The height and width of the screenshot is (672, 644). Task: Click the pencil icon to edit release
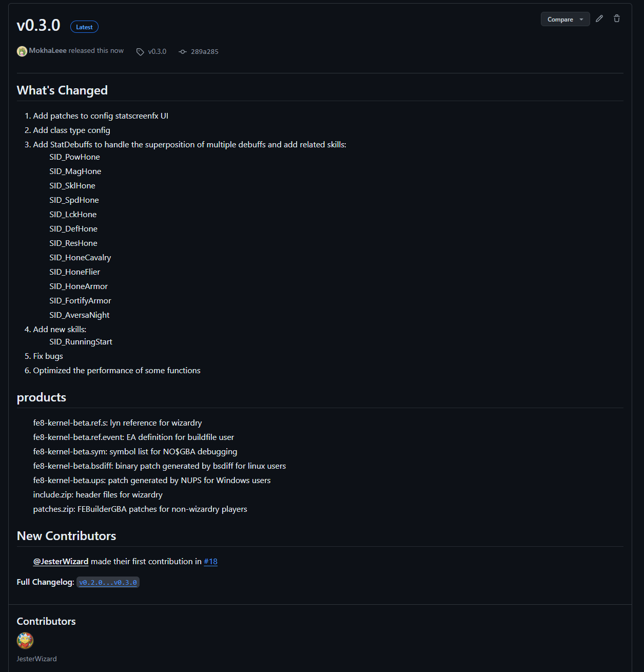tap(599, 19)
